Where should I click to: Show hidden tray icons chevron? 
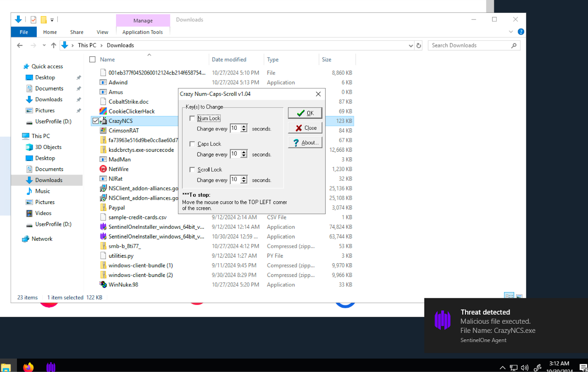[502, 368]
